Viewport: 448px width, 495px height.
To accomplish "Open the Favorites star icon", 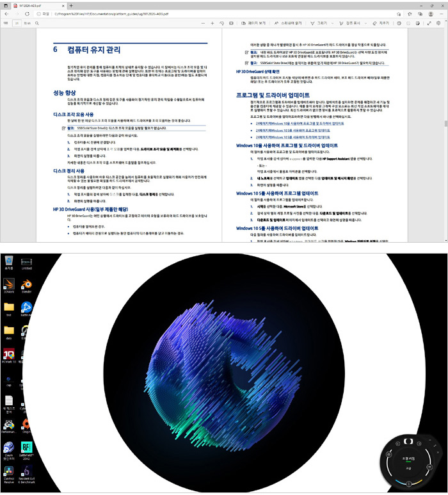I will pyautogui.click(x=410, y=14).
